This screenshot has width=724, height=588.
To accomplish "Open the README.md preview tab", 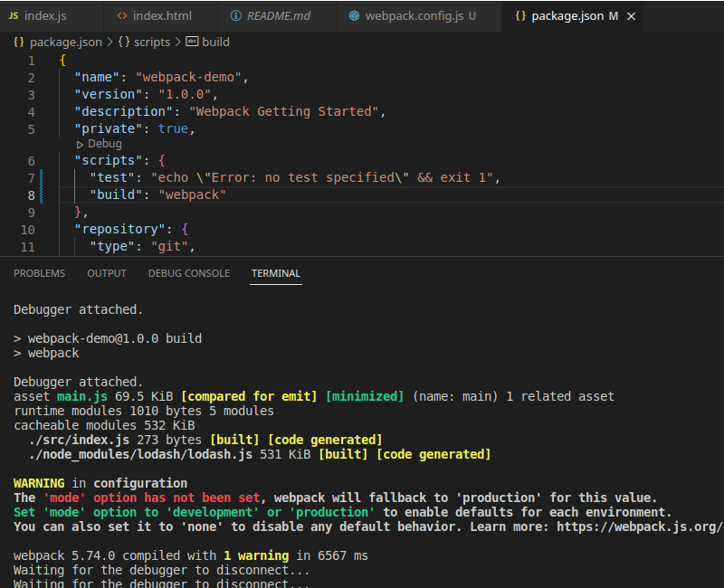I will (279, 16).
